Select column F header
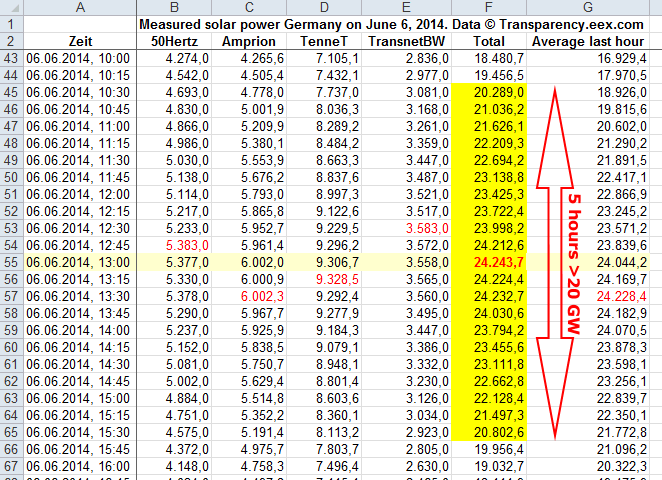This screenshot has width=662, height=480. click(489, 7)
